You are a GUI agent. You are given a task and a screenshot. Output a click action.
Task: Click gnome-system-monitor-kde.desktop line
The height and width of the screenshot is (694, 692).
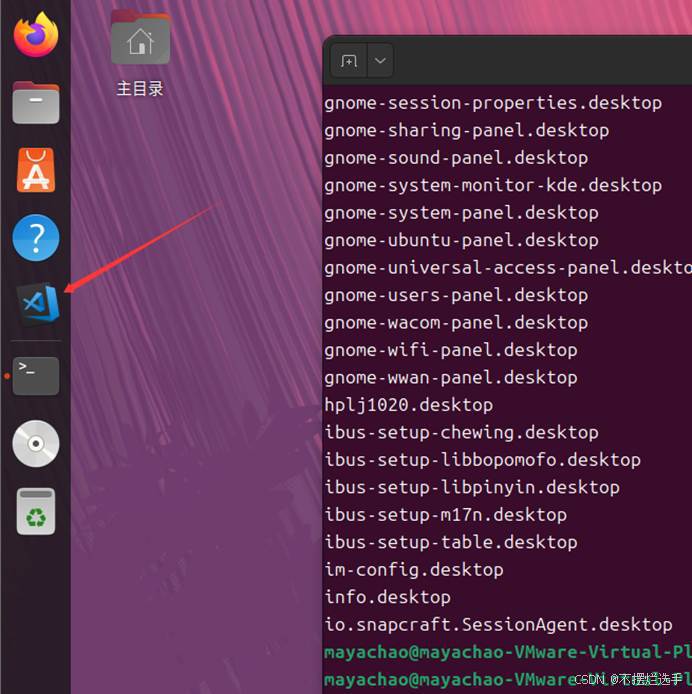[493, 186]
